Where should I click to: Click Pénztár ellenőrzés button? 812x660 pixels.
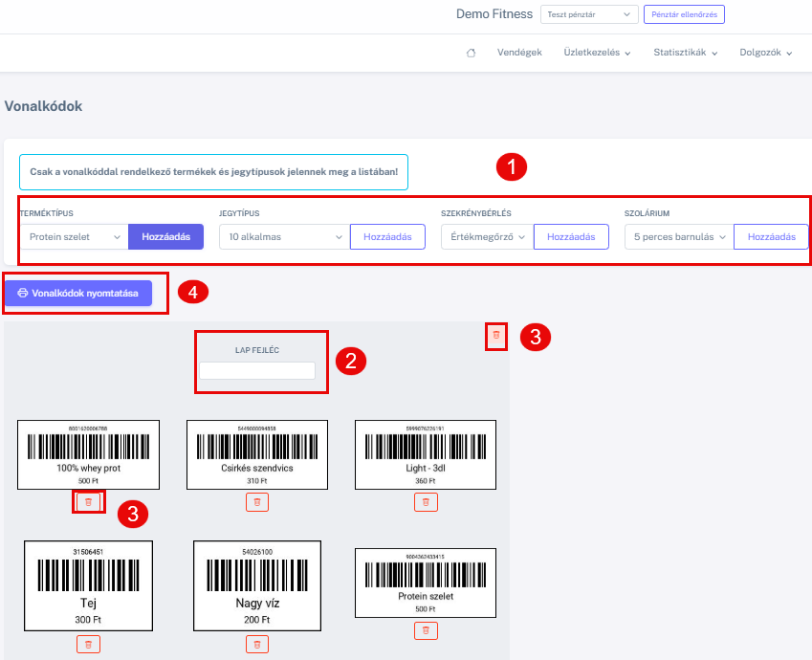684,14
